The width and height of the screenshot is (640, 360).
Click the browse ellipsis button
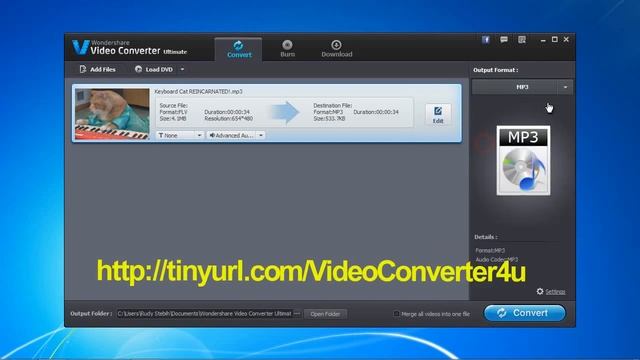297,313
